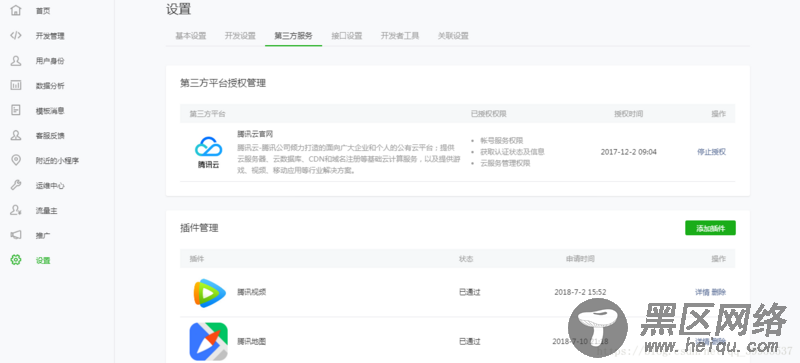Click the 获取认证状态及信息 permission item
This screenshot has width=800, height=363.
(512, 152)
